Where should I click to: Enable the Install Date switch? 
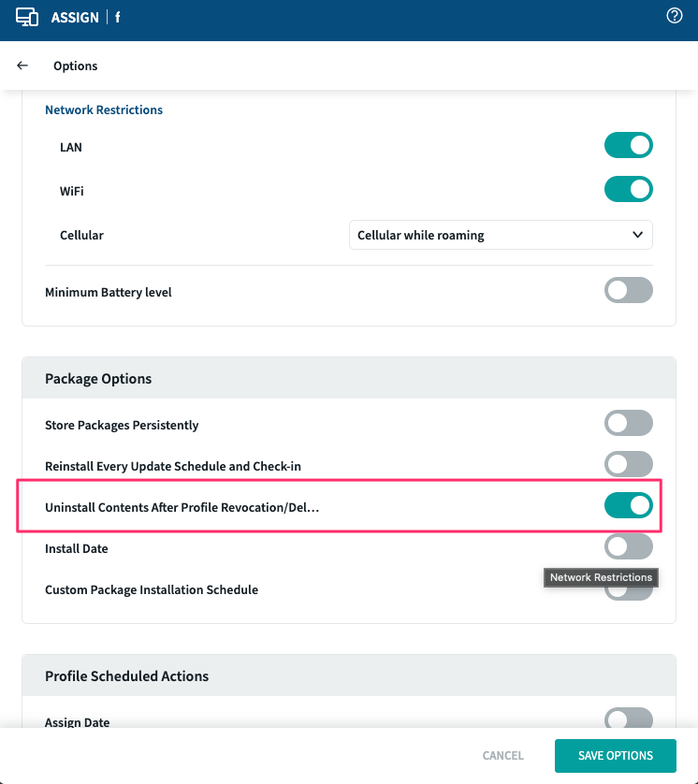[628, 546]
